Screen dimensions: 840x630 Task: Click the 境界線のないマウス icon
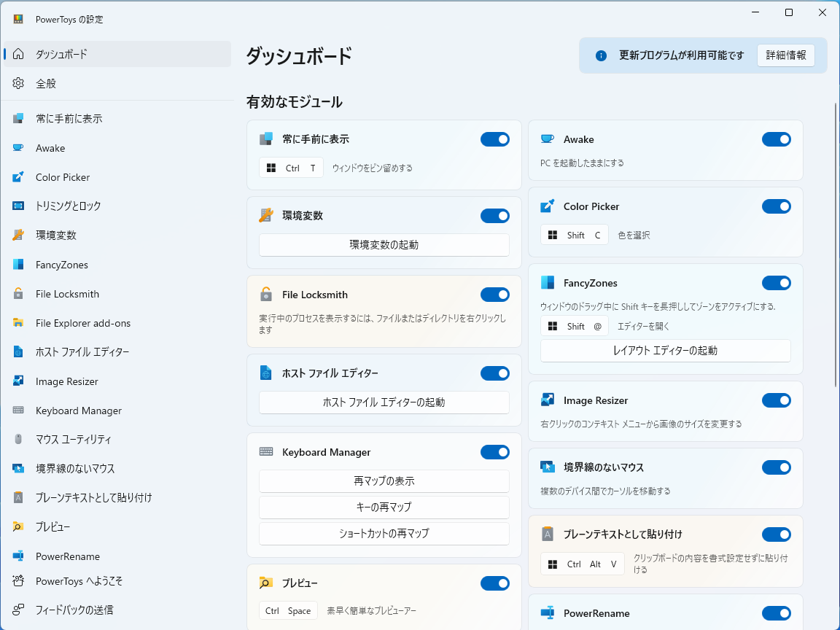click(x=17, y=469)
